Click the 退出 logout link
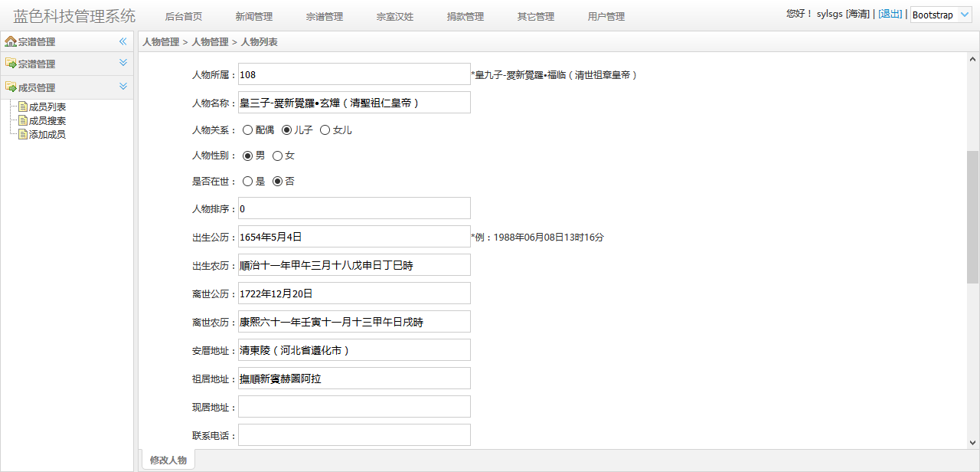Image resolution: width=980 pixels, height=472 pixels. coord(890,14)
